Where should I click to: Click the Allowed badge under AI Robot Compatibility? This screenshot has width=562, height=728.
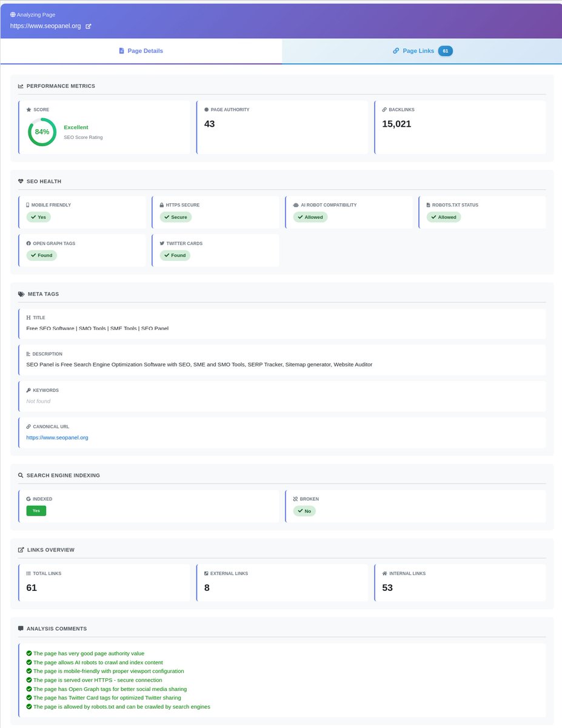(310, 217)
